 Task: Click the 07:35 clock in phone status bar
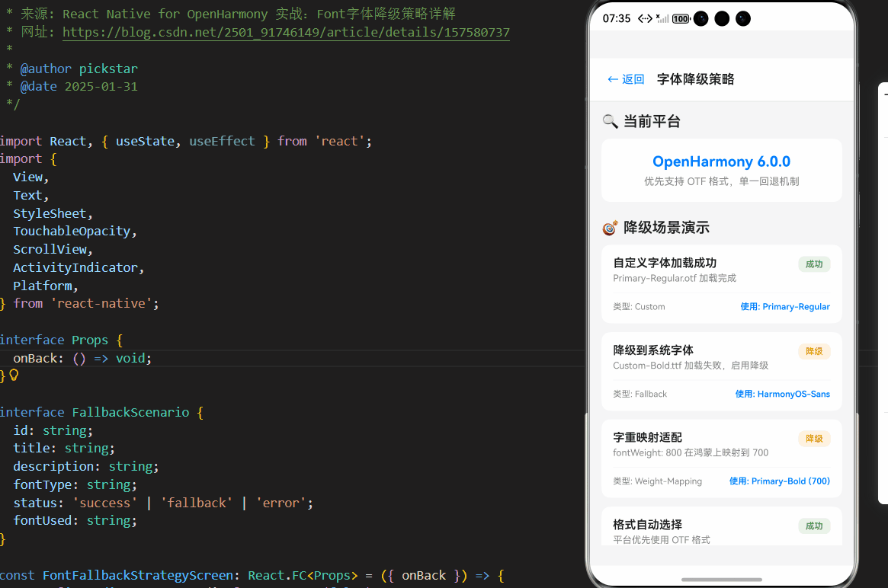616,19
